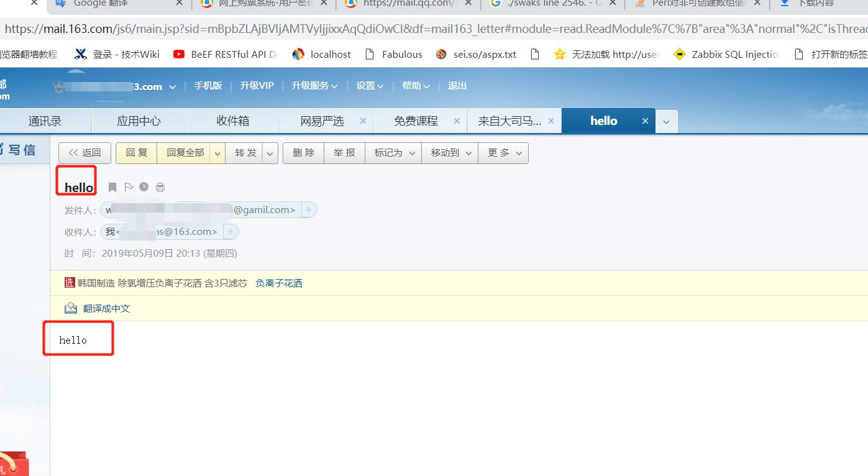Click the bookmark icon next to hello subject
This screenshot has height=476, width=868.
[x=112, y=187]
